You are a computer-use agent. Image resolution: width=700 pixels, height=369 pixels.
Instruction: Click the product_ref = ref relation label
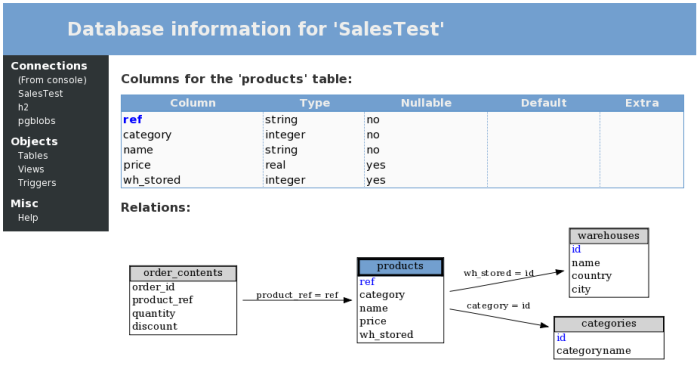[x=297, y=295]
